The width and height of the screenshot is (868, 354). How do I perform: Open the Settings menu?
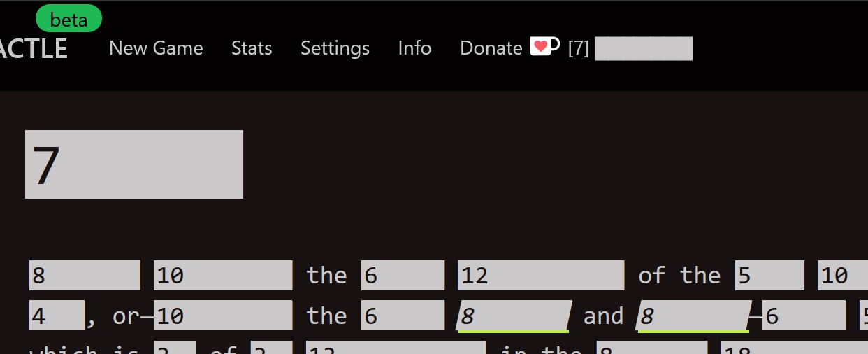pos(335,48)
